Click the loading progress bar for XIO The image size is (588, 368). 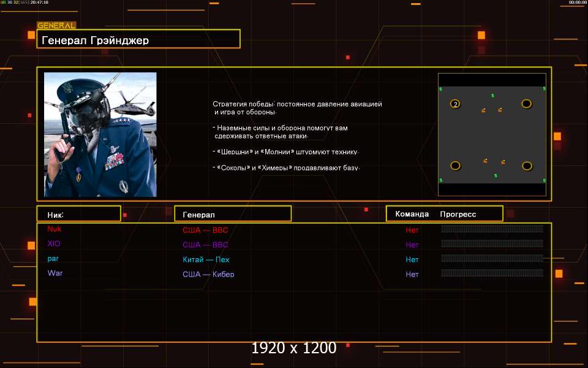(492, 243)
